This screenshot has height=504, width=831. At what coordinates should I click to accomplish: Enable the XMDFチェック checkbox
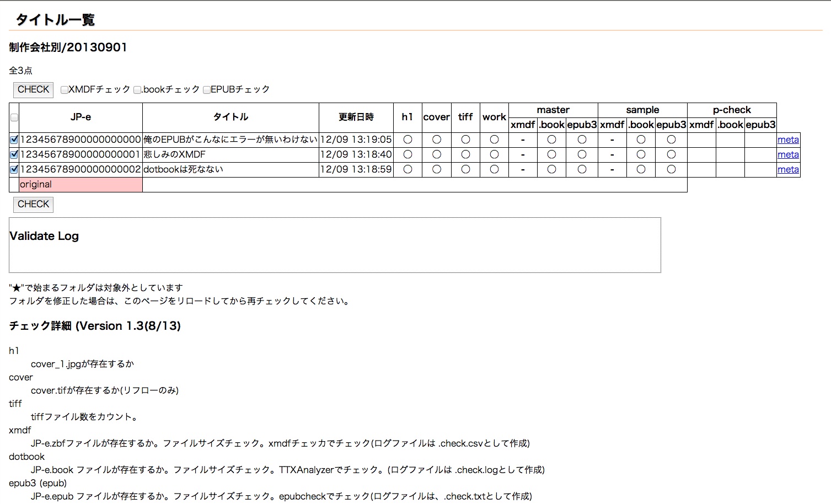click(x=65, y=90)
